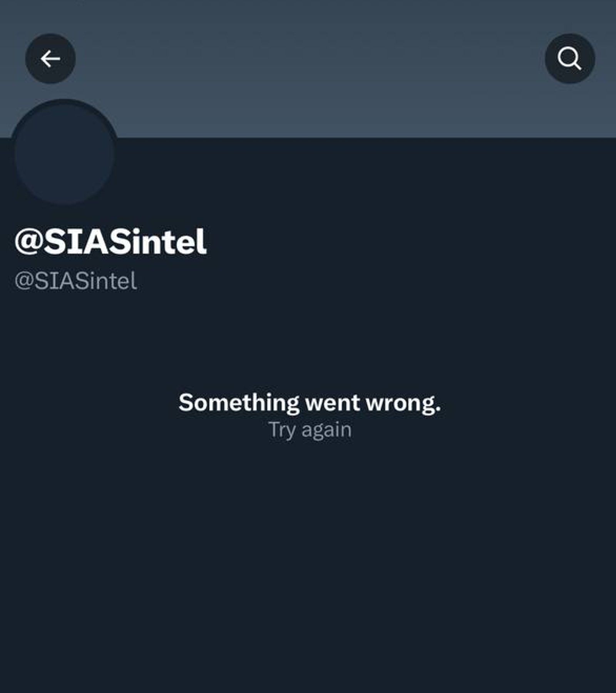This screenshot has height=693, width=616.
Task: Return to the previous screen with the arrow
Action: pyautogui.click(x=50, y=59)
